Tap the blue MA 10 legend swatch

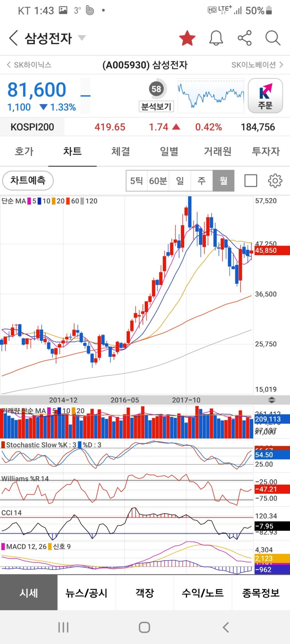(x=39, y=201)
